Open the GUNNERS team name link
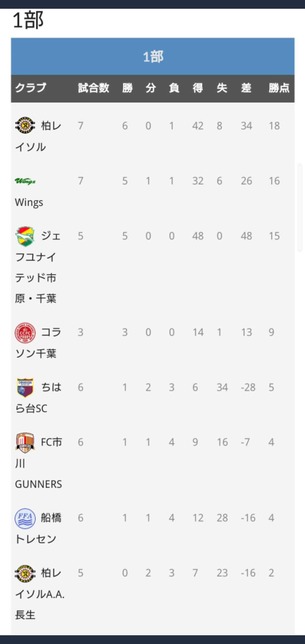 [38, 484]
